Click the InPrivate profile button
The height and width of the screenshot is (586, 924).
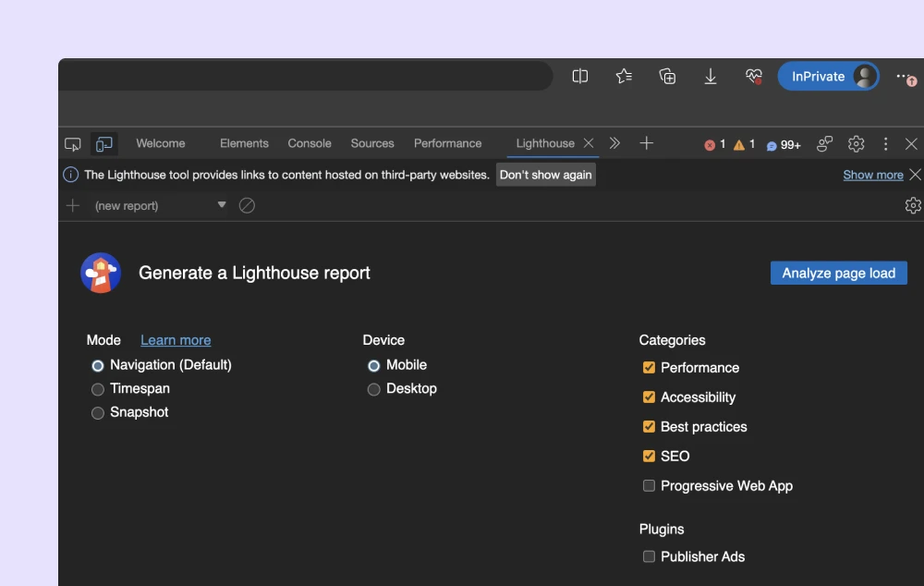pyautogui.click(x=828, y=76)
